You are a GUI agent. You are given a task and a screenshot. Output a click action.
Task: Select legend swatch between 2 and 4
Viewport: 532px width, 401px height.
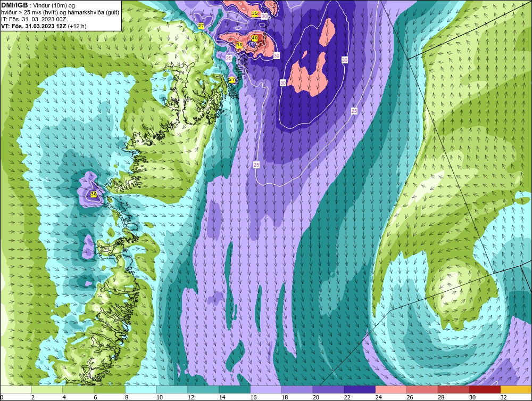(47, 390)
